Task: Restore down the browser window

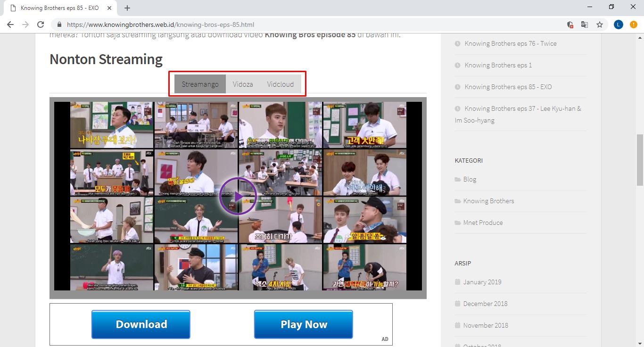Action: click(611, 7)
